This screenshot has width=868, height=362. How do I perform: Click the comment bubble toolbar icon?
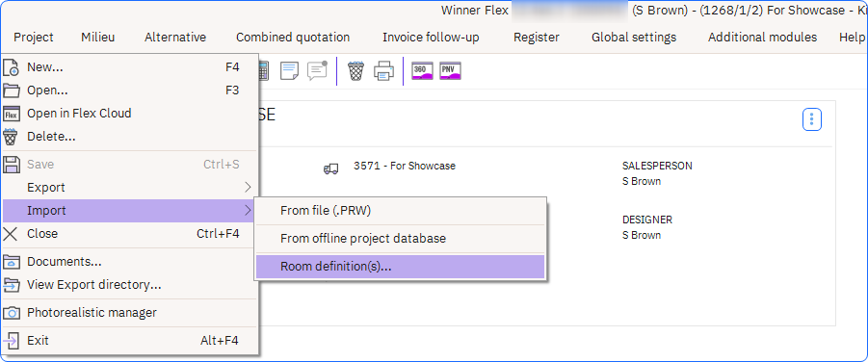(x=317, y=71)
